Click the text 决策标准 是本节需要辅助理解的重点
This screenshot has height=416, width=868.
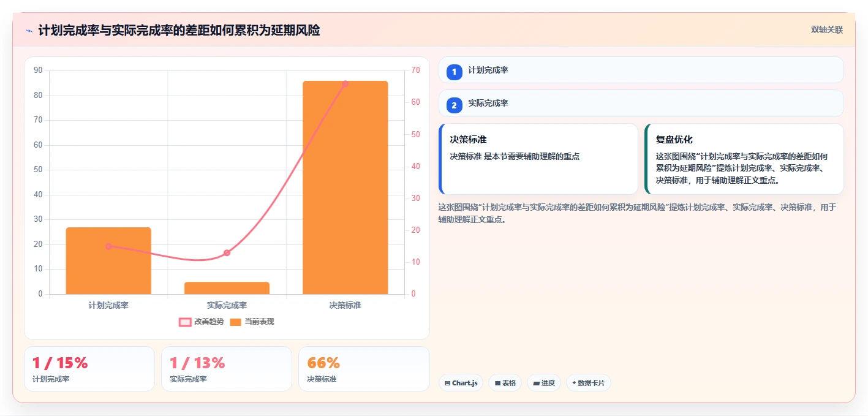coord(515,156)
